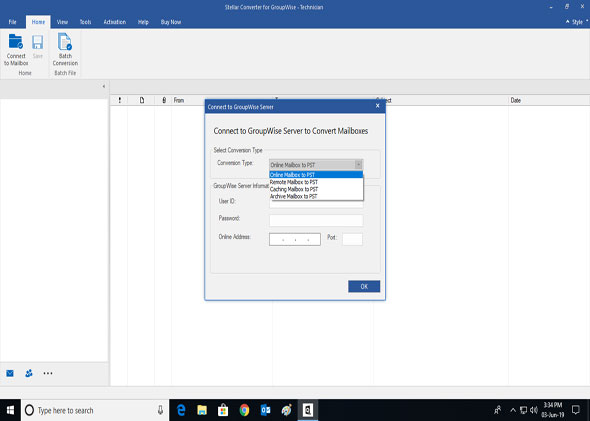The width and height of the screenshot is (590, 421).
Task: Close the Connect to GroupWise Server dialog
Action: pyautogui.click(x=377, y=106)
